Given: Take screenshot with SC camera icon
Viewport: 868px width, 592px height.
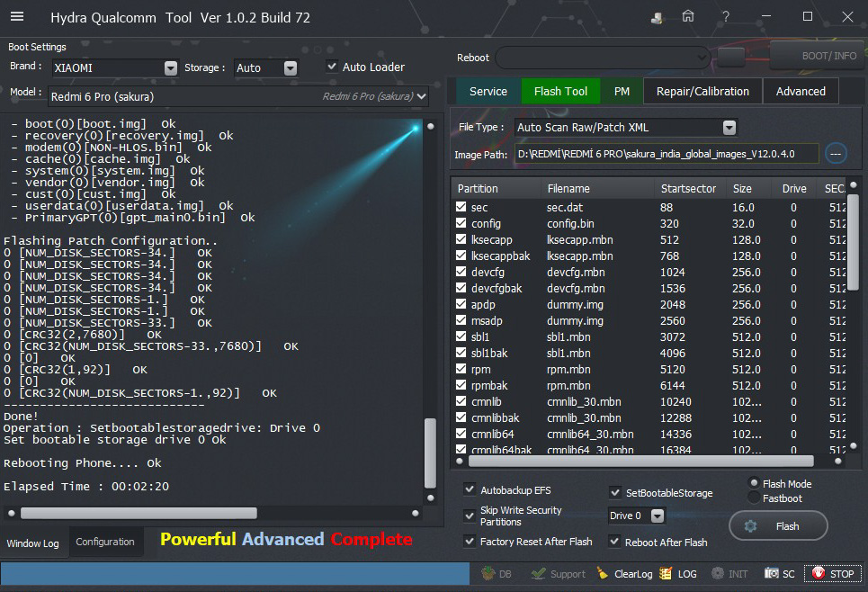Looking at the screenshot, I should (771, 574).
